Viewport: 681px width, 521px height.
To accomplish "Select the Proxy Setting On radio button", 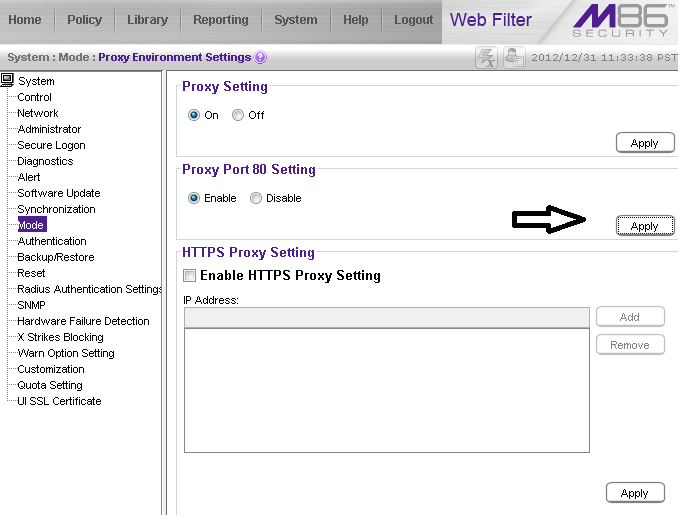I will click(194, 115).
